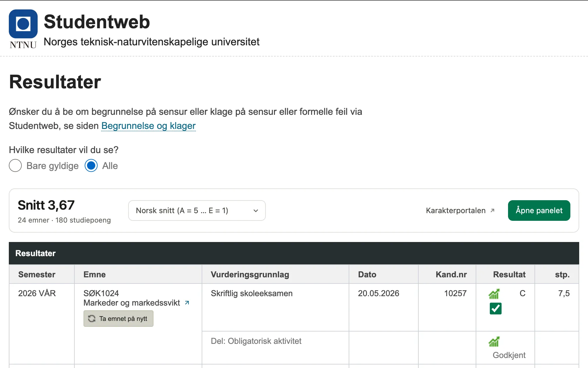Image resolution: width=588 pixels, height=368 pixels.
Task: Open statistics chart icon for Obligatorisk aktivitet
Action: click(x=494, y=342)
